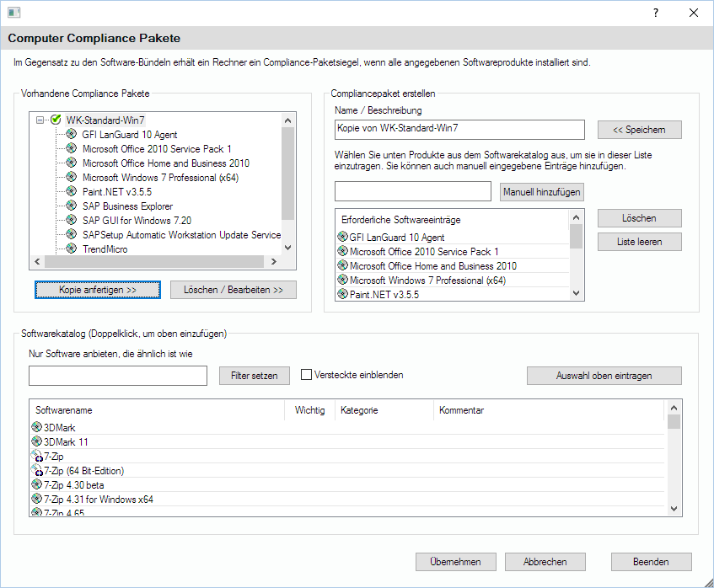Click icon beside Microsoft Office 2010 Service Pack 1 in tree
The height and width of the screenshot is (588, 714).
click(72, 148)
